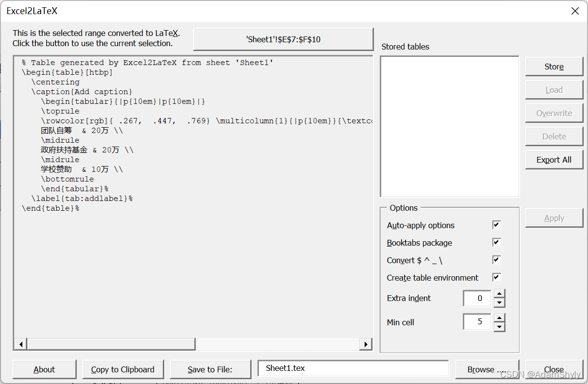The height and width of the screenshot is (384, 588).
Task: Click the Delete stored table button
Action: click(x=554, y=136)
